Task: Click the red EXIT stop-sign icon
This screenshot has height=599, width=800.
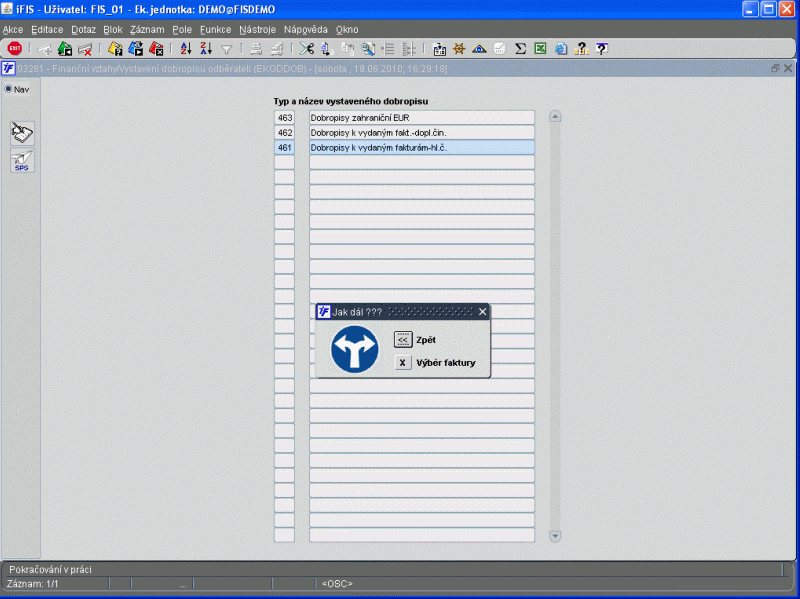Action: (x=15, y=48)
